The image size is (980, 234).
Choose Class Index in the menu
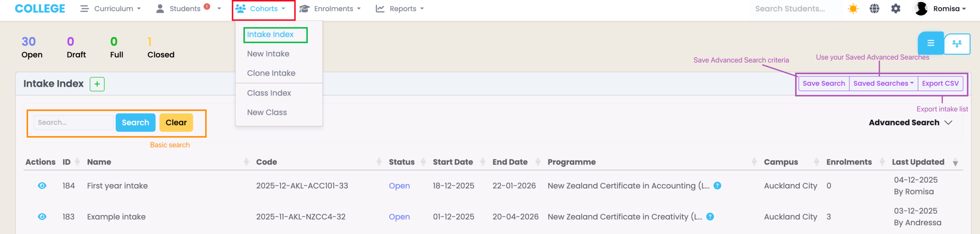click(x=269, y=93)
